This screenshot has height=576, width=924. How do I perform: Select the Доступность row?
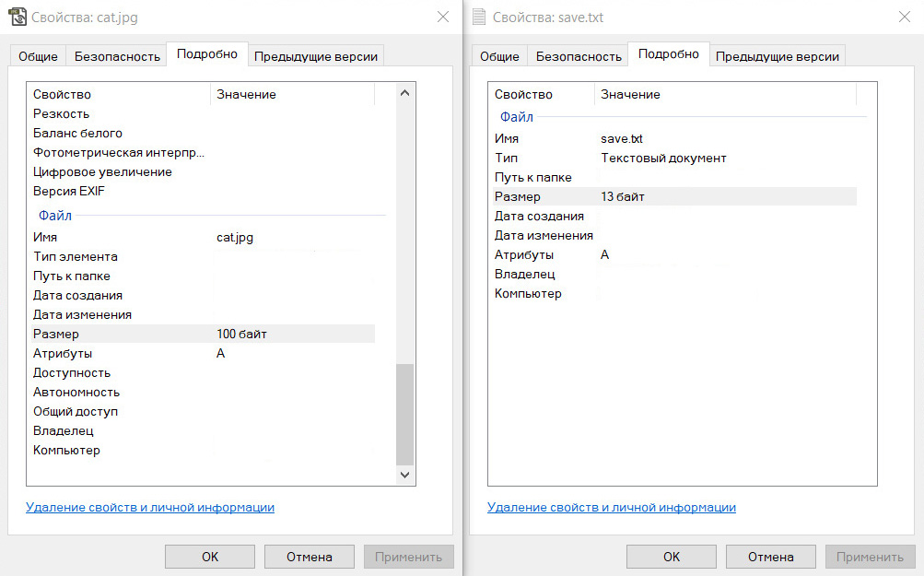201,372
